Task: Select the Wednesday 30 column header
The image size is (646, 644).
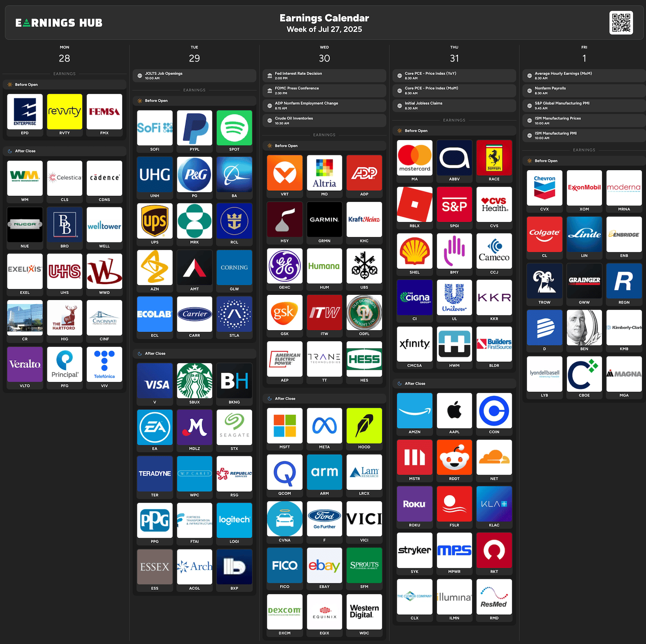Action: 324,54
